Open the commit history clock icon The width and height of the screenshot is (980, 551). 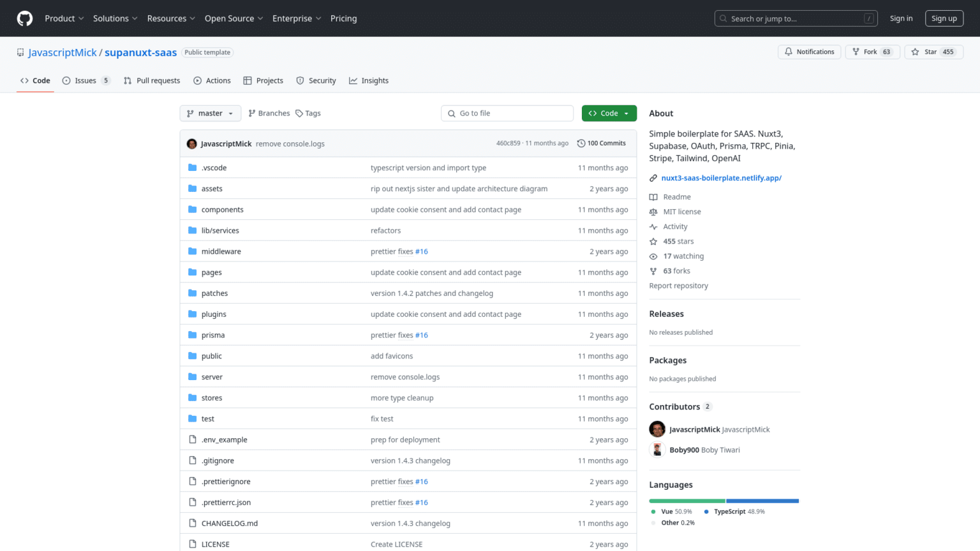pyautogui.click(x=581, y=143)
